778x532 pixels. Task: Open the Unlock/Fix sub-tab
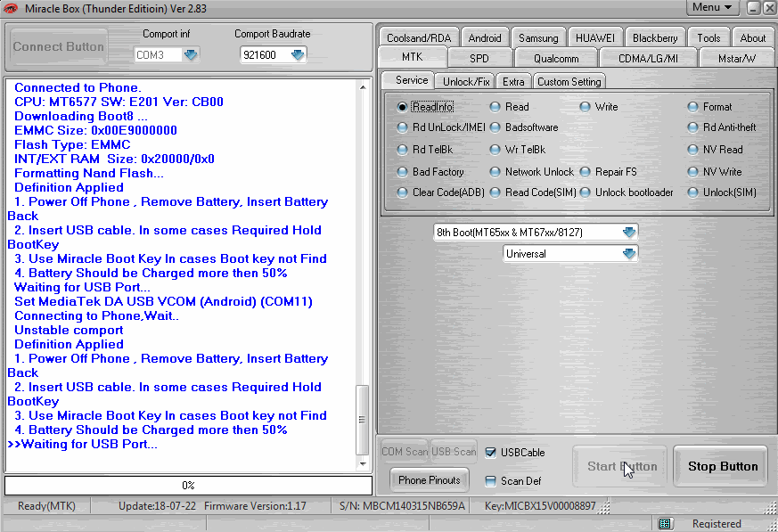tap(466, 81)
